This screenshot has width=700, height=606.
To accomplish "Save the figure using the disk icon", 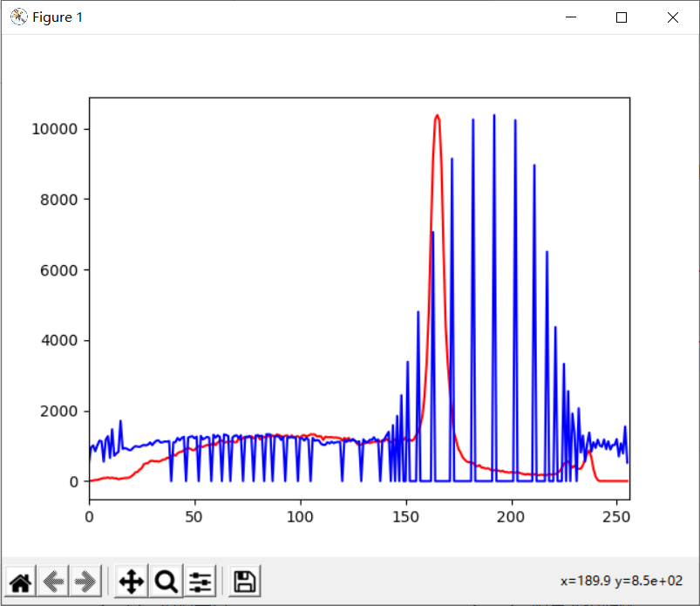I will click(x=245, y=581).
